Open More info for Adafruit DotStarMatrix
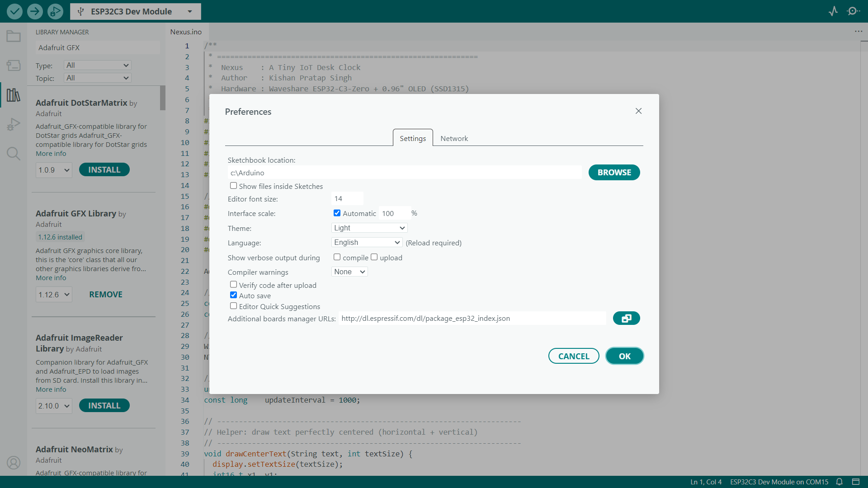Screen dimensions: 868x488 pos(51,154)
